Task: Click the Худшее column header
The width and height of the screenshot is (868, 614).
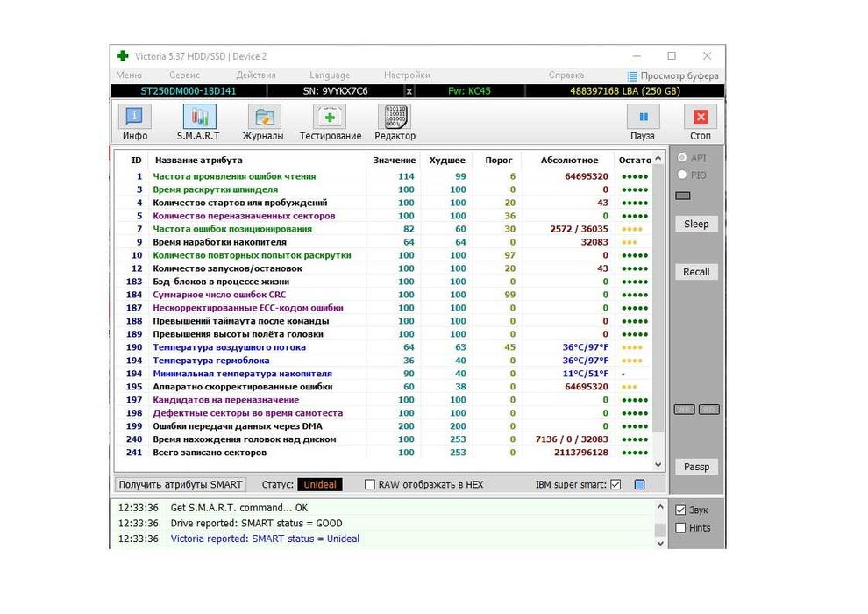Action: tap(447, 160)
